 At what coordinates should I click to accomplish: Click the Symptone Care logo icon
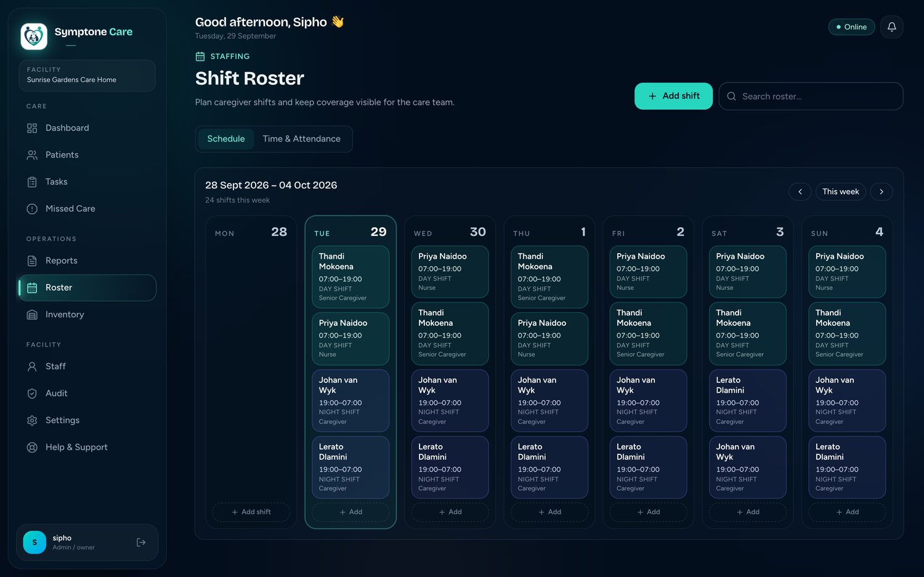[x=34, y=36]
